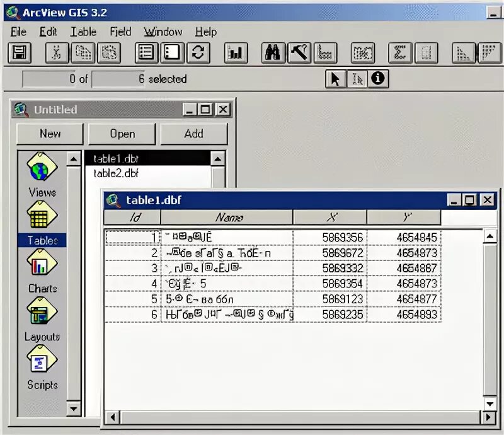Select table1.dbf in the project list
Viewport: 504px width, 435px height.
click(x=147, y=159)
